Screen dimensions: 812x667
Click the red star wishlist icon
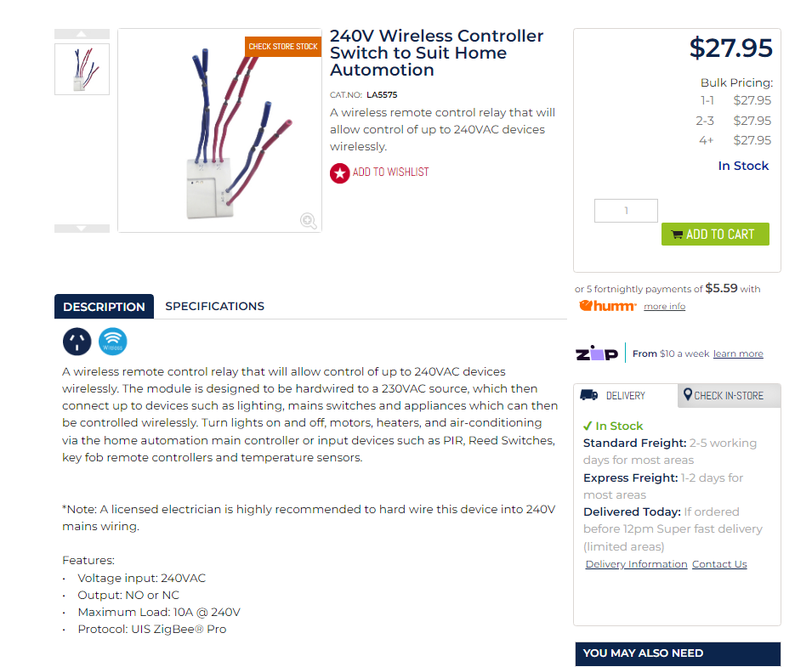pyautogui.click(x=340, y=172)
